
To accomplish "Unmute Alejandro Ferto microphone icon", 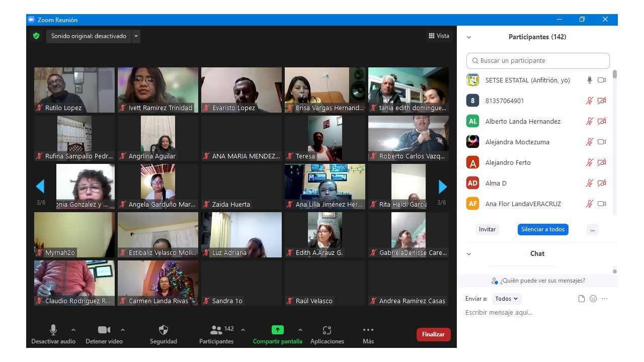I will click(590, 162).
